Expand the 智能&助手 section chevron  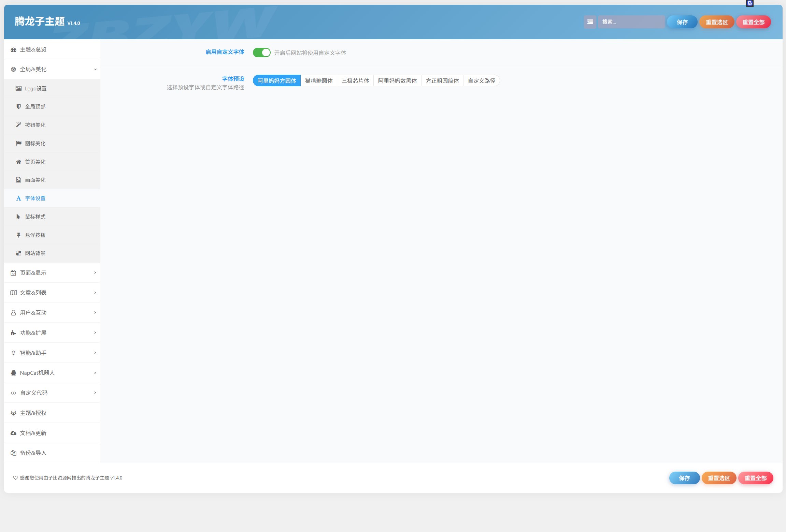tap(95, 353)
